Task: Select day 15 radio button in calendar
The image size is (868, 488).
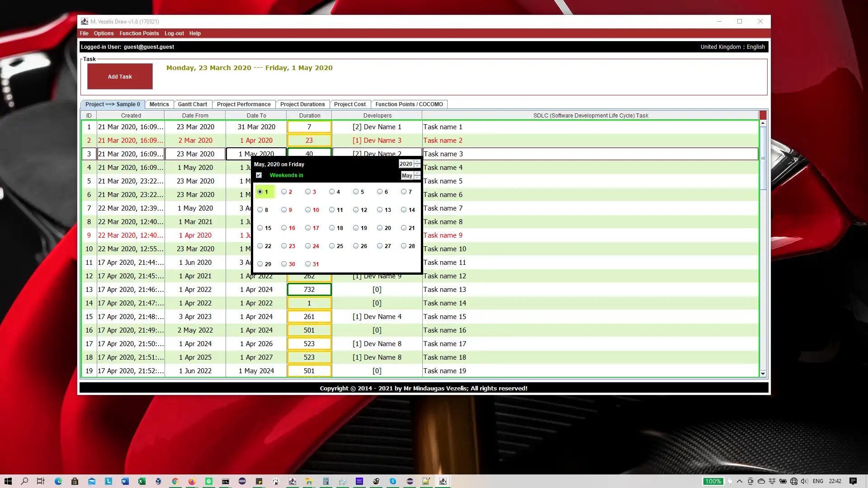Action: [x=260, y=228]
